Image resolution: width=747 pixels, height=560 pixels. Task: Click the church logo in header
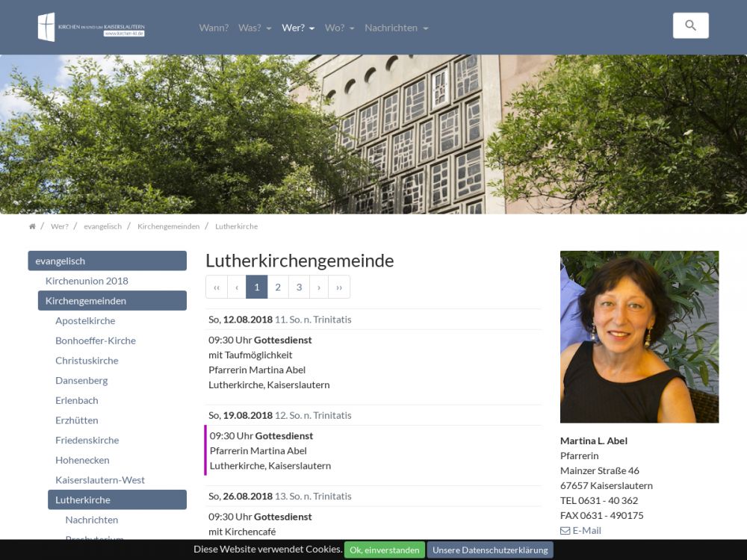(90, 28)
